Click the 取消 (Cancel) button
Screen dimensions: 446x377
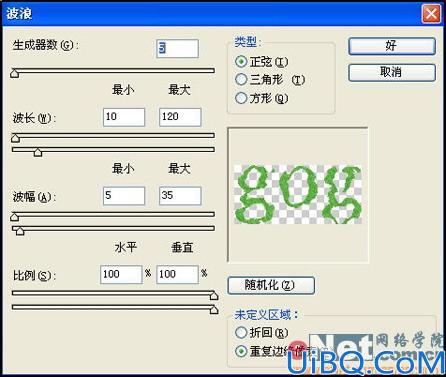point(392,72)
